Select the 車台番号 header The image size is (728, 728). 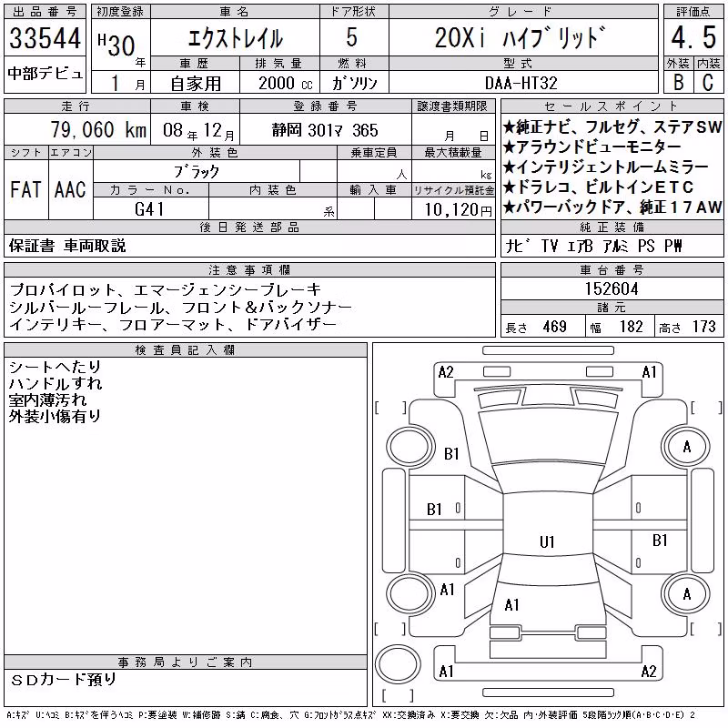[x=612, y=269]
